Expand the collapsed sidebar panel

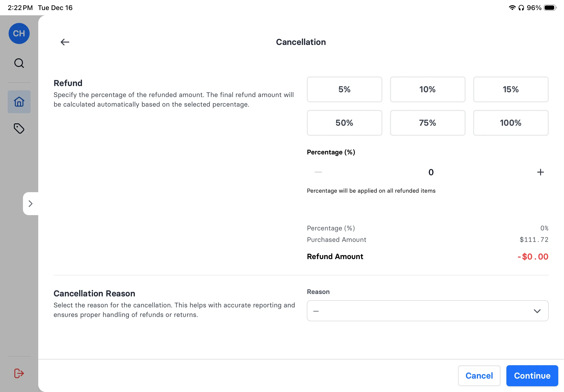[30, 204]
